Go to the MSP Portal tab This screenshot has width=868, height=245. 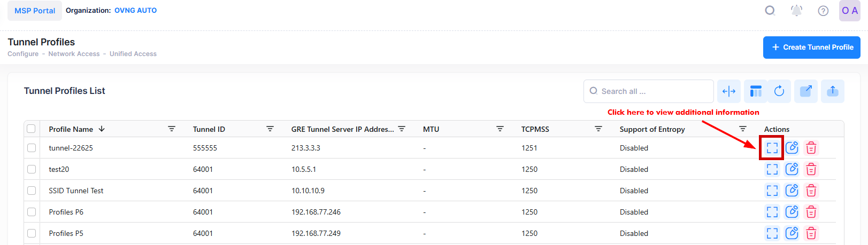(x=35, y=11)
